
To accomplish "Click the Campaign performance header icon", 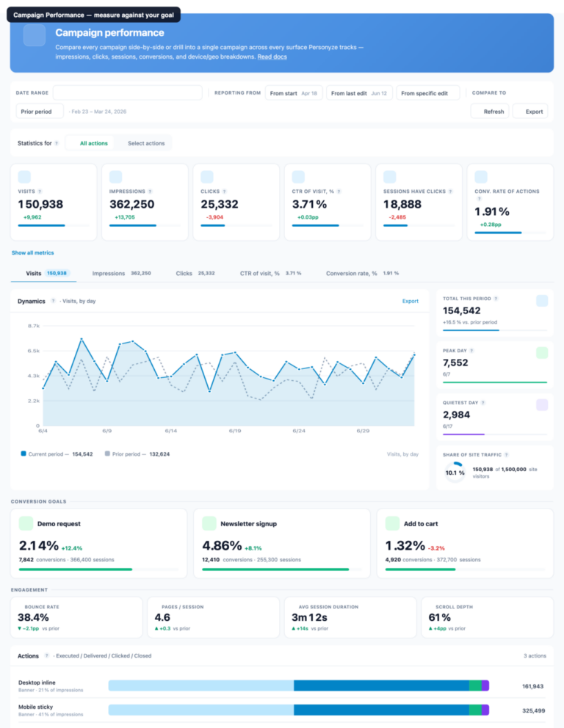I will click(35, 35).
